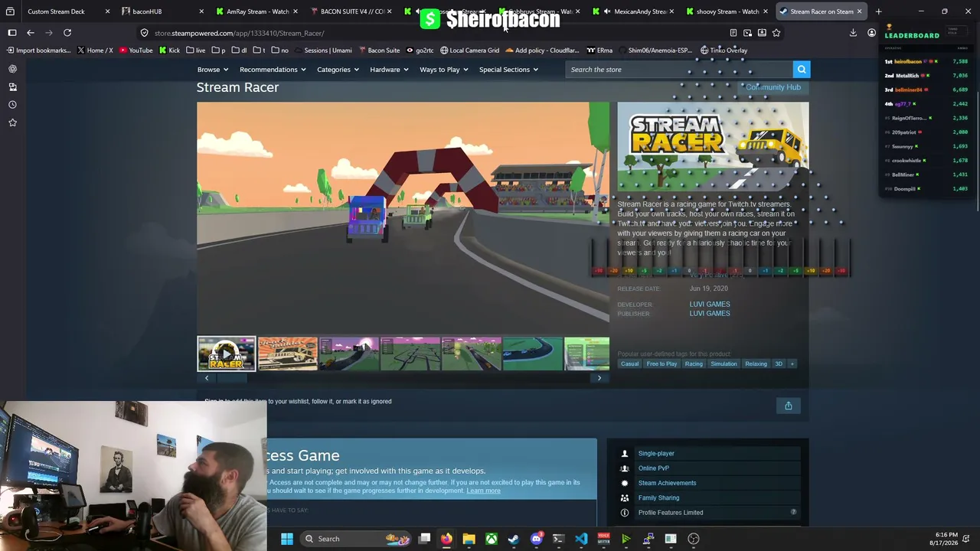
Task: Open the Community Hub button
Action: [x=773, y=87]
